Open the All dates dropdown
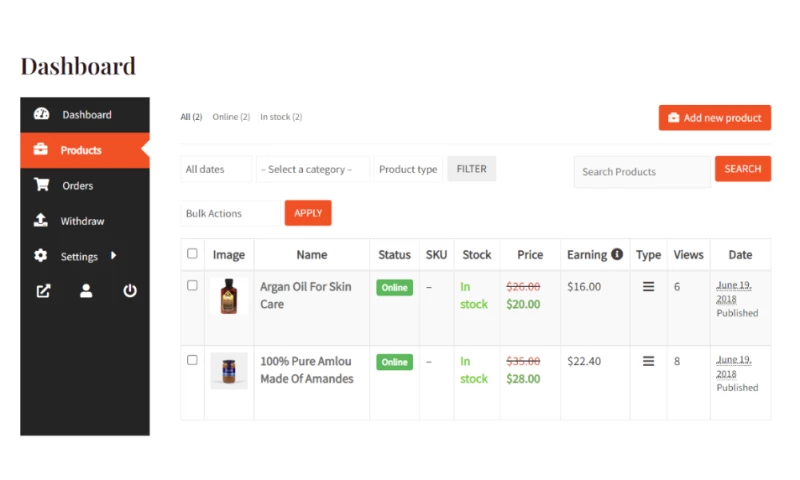The height and width of the screenshot is (480, 800). [216, 169]
